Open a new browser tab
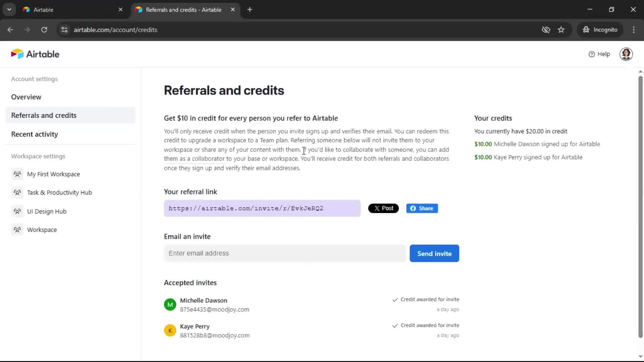This screenshot has height=362, width=644. (250, 10)
